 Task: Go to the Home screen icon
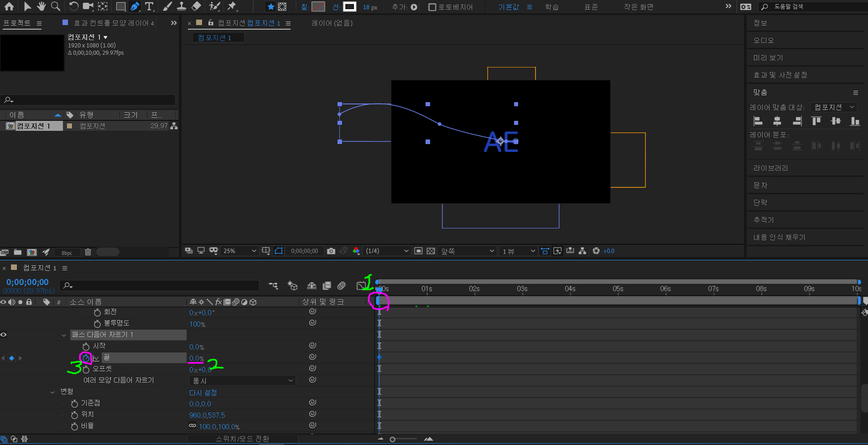pos(9,6)
